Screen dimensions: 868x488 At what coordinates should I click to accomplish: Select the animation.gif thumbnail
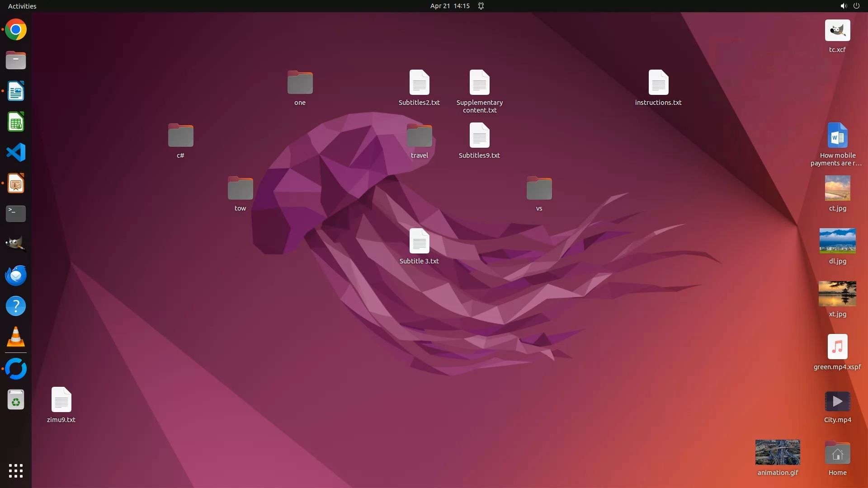click(x=778, y=452)
